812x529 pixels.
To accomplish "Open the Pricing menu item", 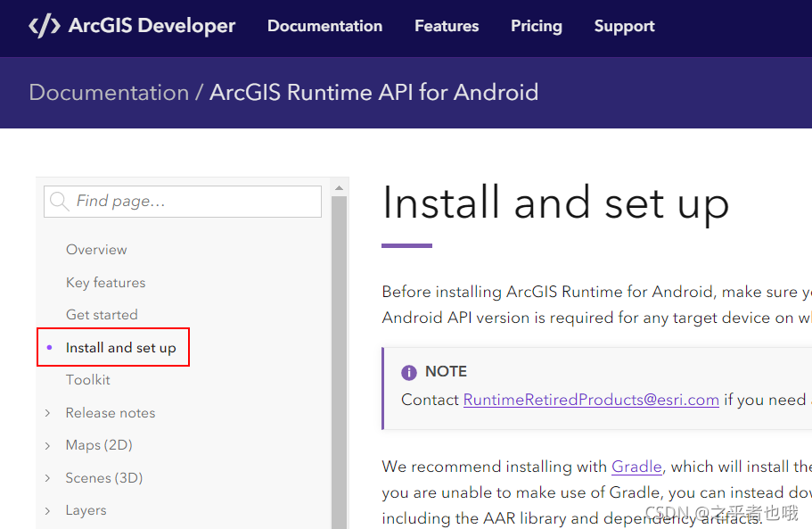I will (537, 26).
